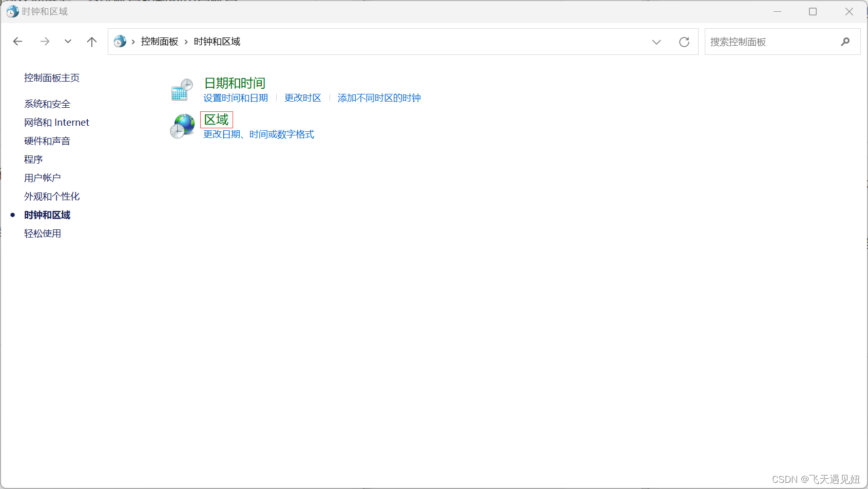Click the address bar Control Panel icon
Viewport: 868px width, 489px height.
coord(120,41)
